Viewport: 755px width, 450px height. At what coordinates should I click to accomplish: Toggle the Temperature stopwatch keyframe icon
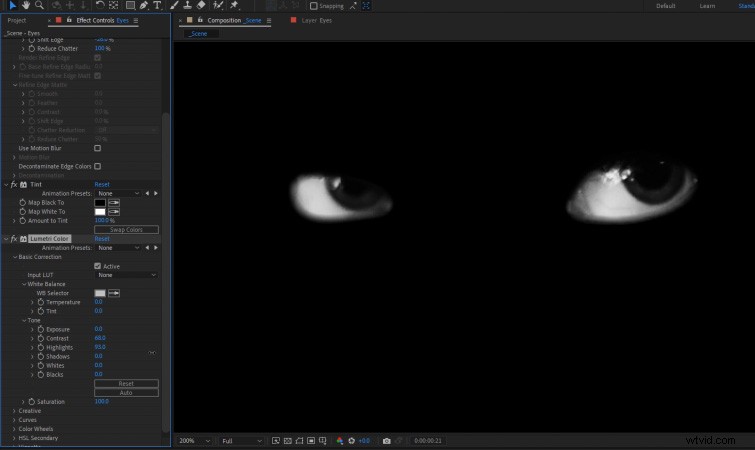pyautogui.click(x=41, y=302)
